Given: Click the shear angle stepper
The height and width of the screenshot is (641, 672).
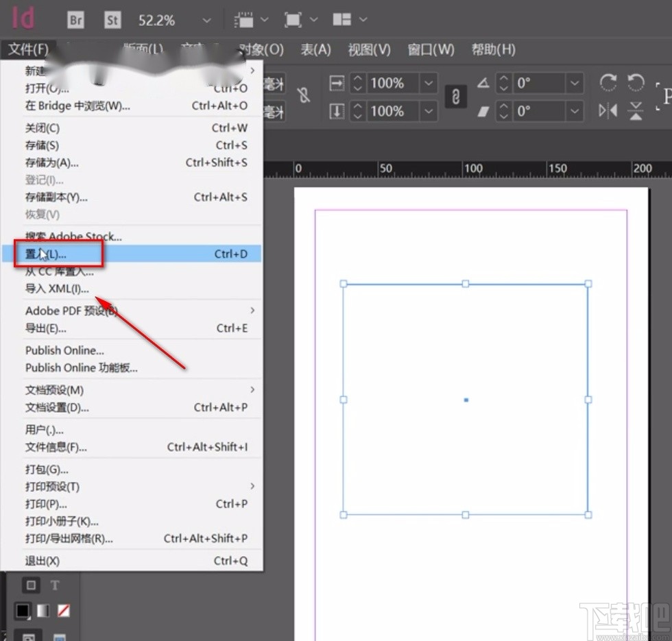Looking at the screenshot, I should click(x=504, y=111).
